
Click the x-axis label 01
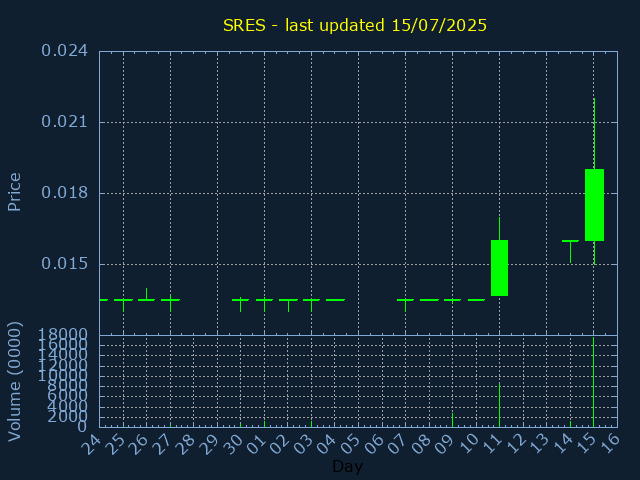(256, 444)
